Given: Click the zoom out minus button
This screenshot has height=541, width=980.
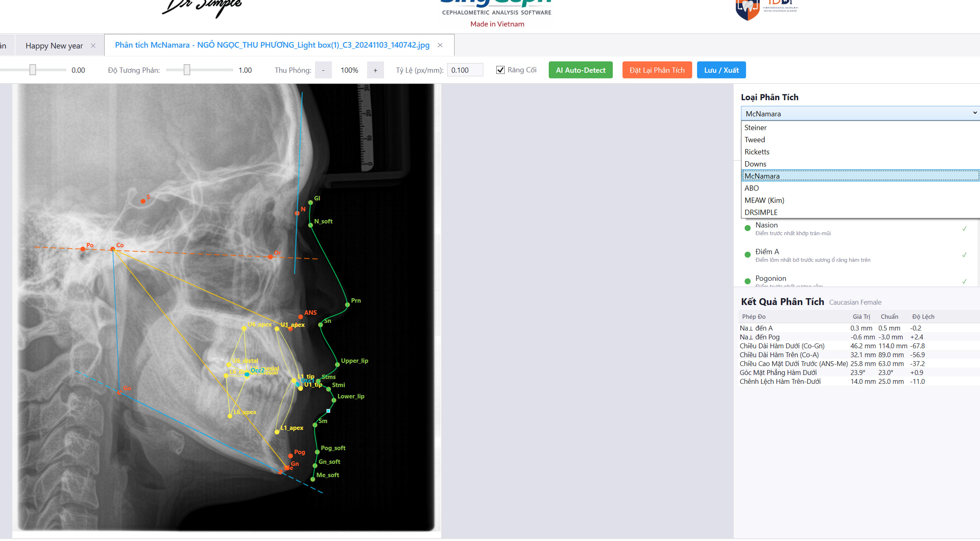Looking at the screenshot, I should tap(323, 70).
